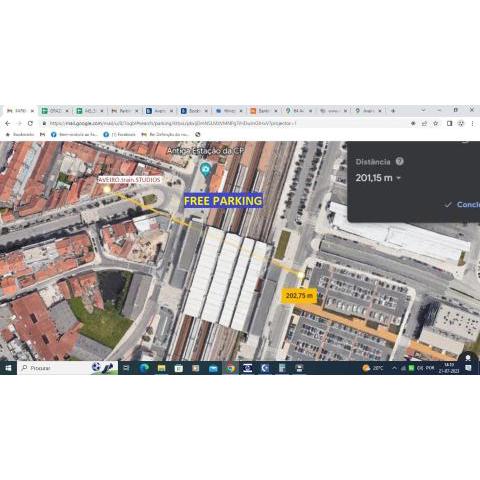Open the (1) Facebook bookmark

[119, 134]
